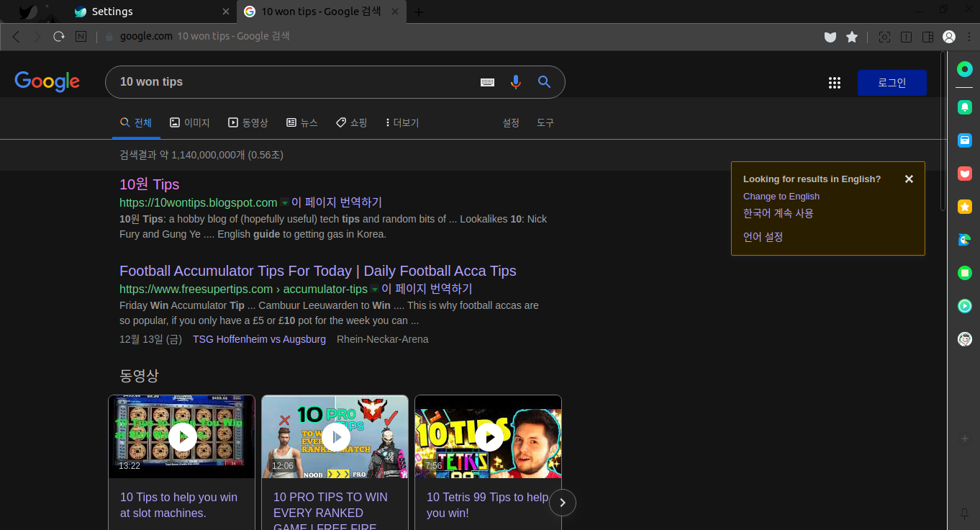Screen dimensions: 980x530
Task: Click the Naver N icon in toolbar
Action: coord(81,37)
